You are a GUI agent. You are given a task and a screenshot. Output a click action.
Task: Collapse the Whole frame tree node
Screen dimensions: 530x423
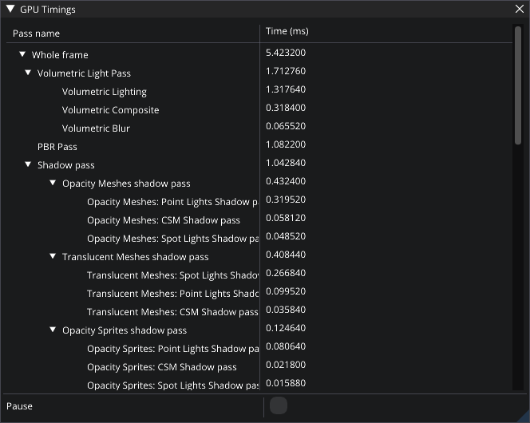[x=22, y=54]
